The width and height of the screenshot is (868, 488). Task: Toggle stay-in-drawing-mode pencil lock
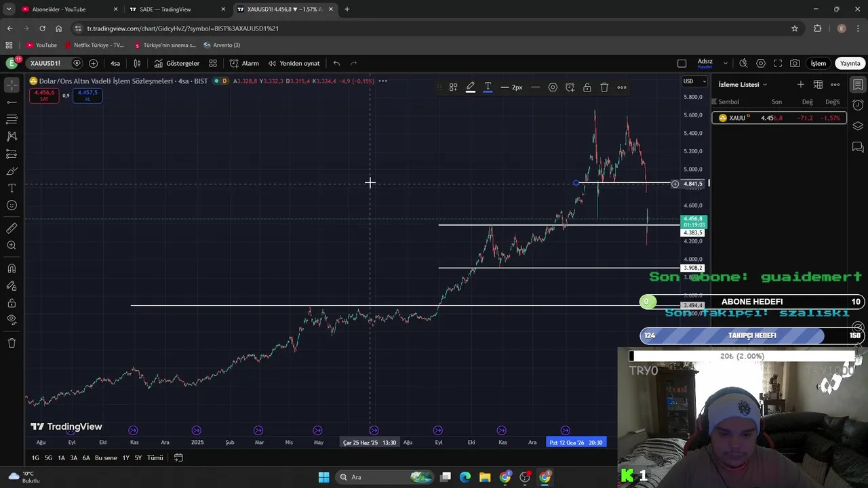point(12,285)
